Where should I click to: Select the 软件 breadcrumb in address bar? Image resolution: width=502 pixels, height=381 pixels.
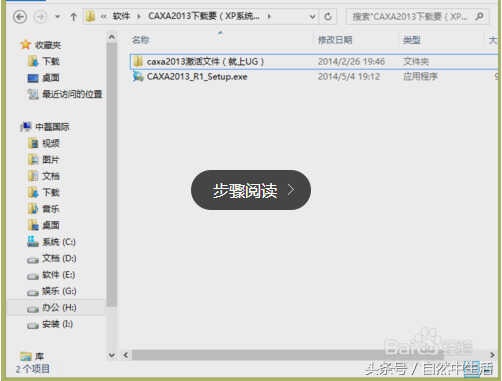[121, 16]
